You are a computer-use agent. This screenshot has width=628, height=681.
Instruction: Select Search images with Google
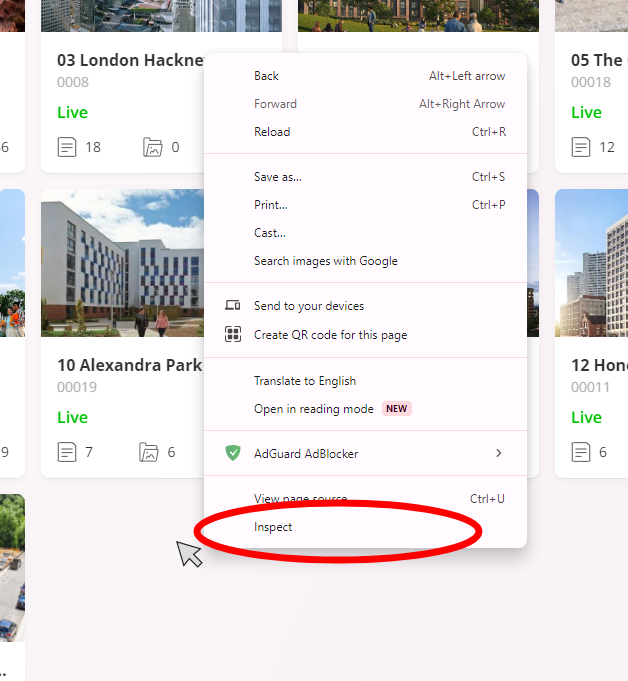click(x=365, y=261)
